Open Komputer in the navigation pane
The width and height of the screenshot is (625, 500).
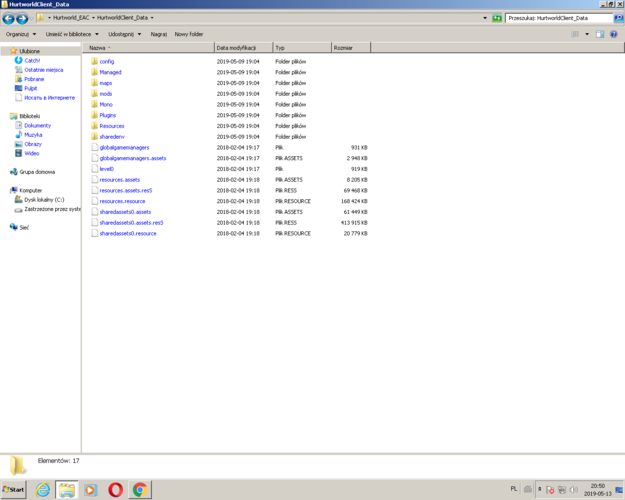pos(30,191)
